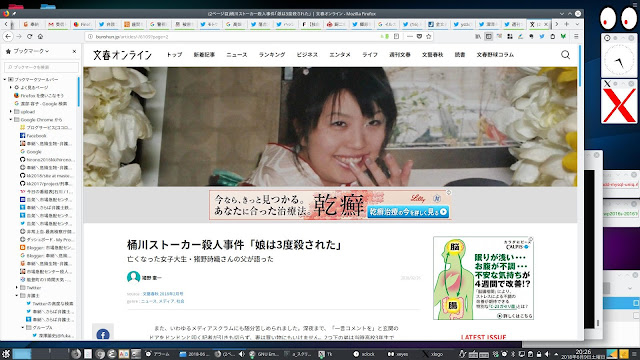This screenshot has height=360, width=640.
Task: Click the article hero photo
Action: pyautogui.click(x=330, y=127)
